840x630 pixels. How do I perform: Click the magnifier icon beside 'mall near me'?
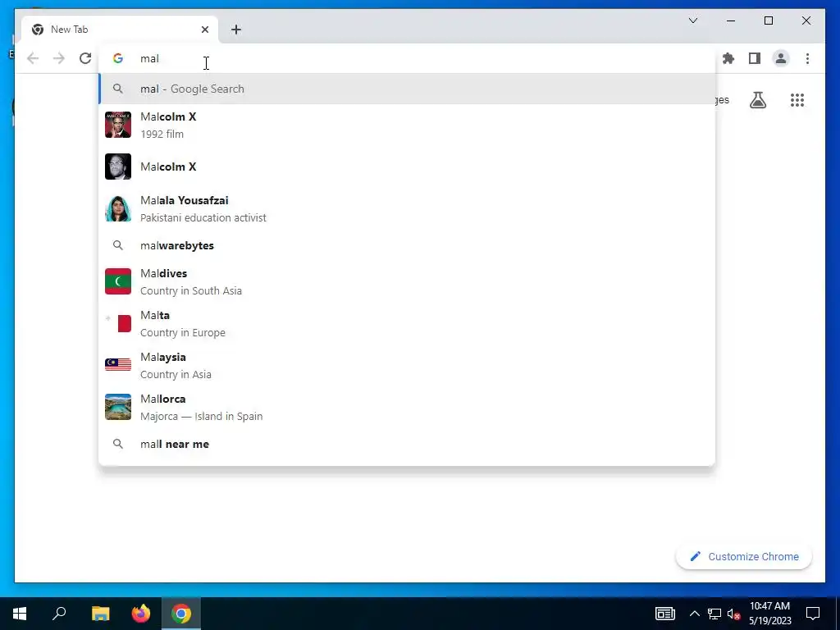coord(118,444)
